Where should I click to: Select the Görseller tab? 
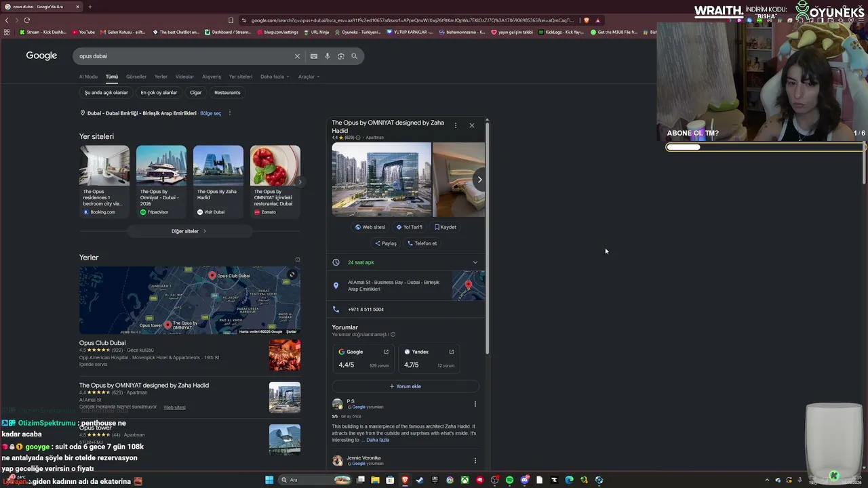pos(136,77)
